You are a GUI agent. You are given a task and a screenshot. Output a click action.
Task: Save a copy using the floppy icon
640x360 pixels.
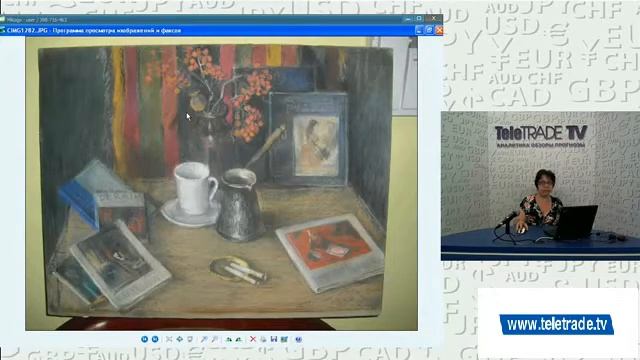274,339
